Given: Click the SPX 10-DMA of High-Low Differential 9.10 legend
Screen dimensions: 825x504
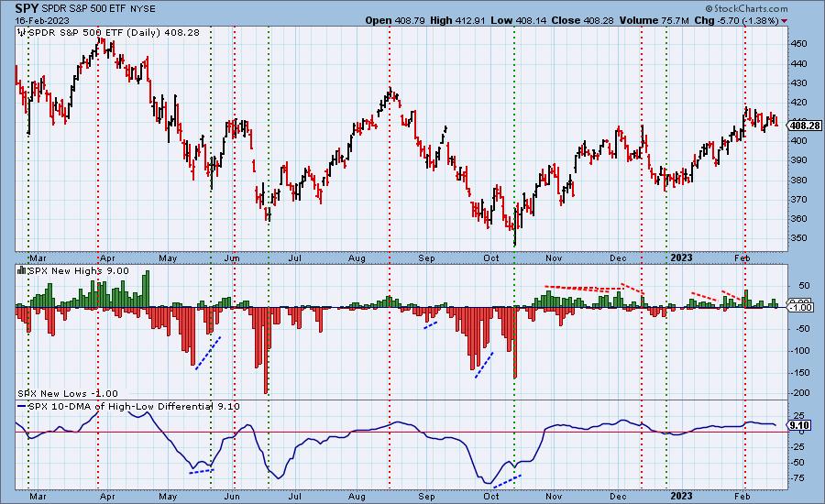Looking at the screenshot, I should click(x=134, y=406).
